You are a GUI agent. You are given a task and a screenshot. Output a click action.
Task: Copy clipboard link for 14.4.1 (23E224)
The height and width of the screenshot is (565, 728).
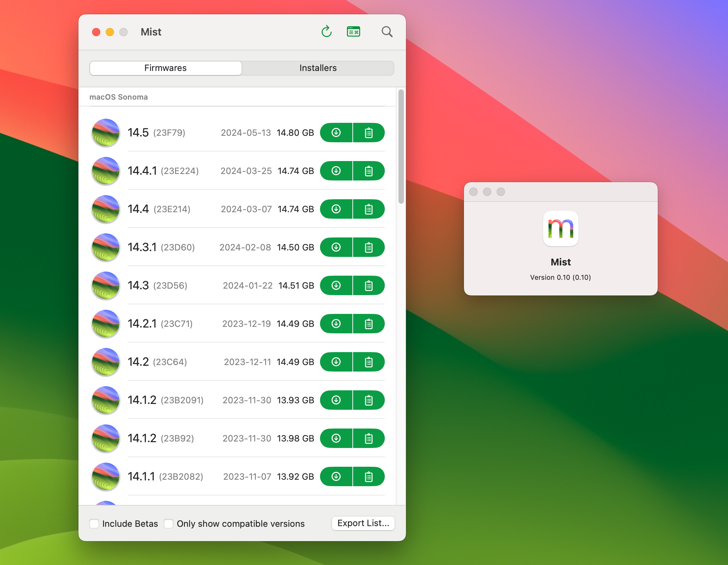(369, 171)
